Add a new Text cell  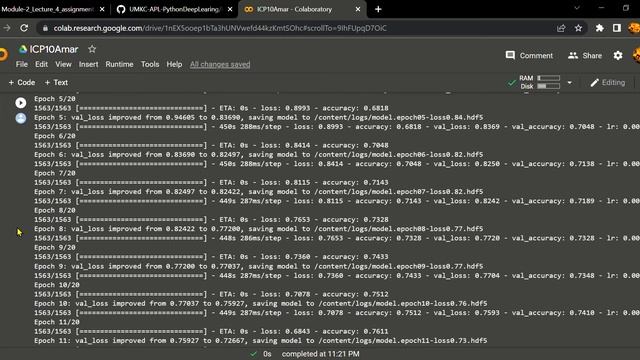tap(56, 82)
